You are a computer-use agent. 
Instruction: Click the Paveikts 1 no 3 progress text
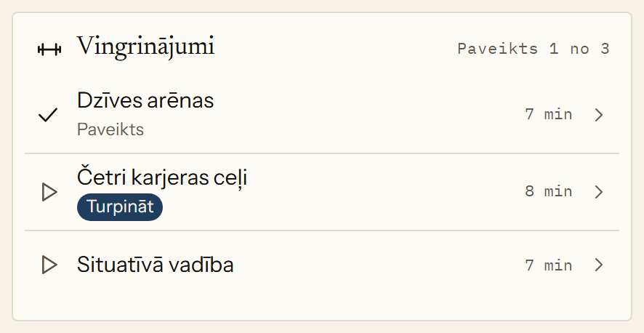(534, 49)
